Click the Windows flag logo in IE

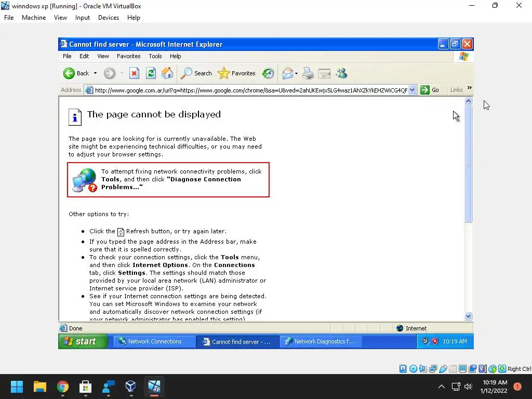point(464,56)
